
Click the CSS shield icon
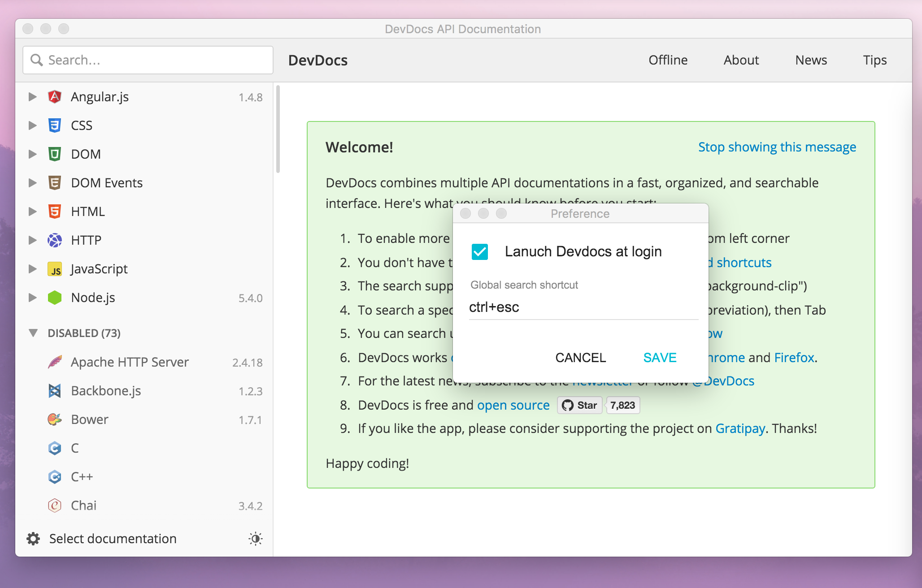55,125
